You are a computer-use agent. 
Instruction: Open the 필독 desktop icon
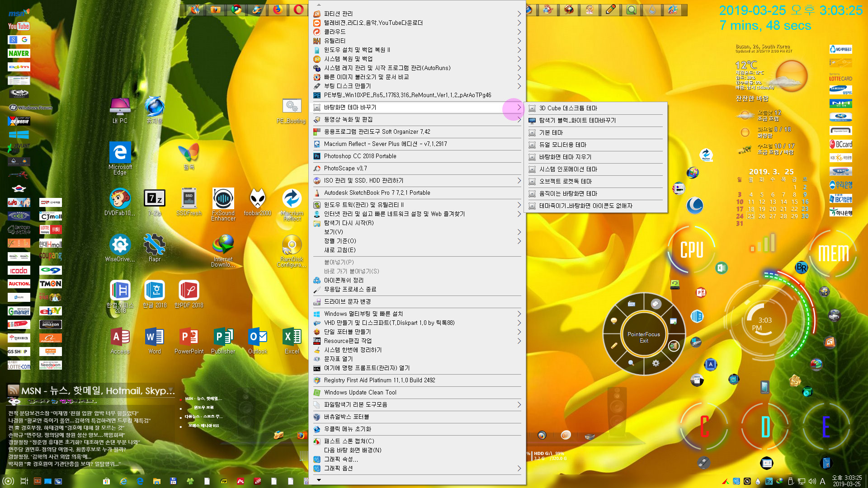pos(189,156)
